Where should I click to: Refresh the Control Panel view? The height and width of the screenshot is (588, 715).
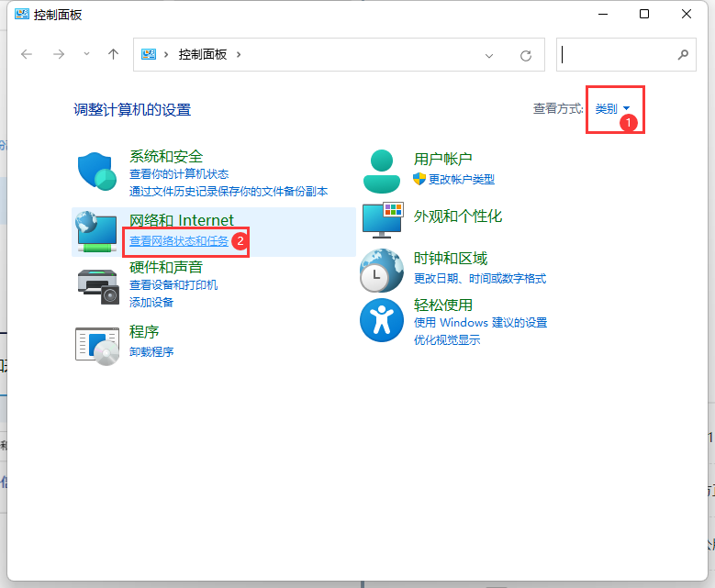[x=526, y=56]
